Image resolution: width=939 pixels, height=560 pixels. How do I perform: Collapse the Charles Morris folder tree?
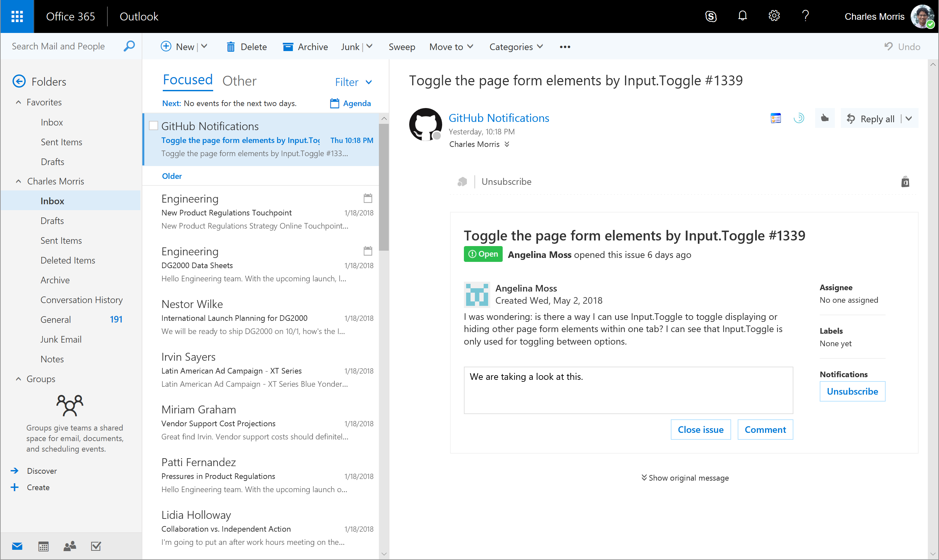[x=18, y=181]
